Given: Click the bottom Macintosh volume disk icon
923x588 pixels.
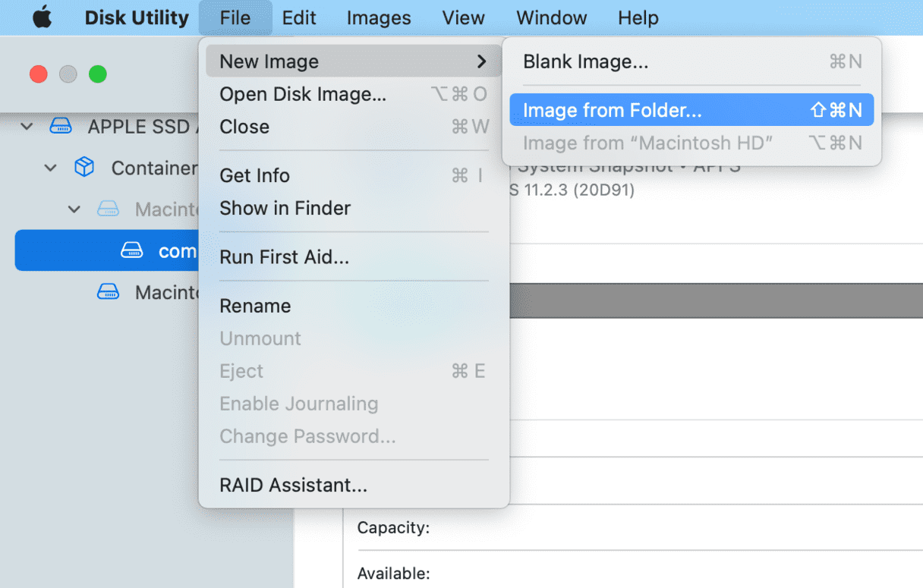Looking at the screenshot, I should tap(109, 292).
